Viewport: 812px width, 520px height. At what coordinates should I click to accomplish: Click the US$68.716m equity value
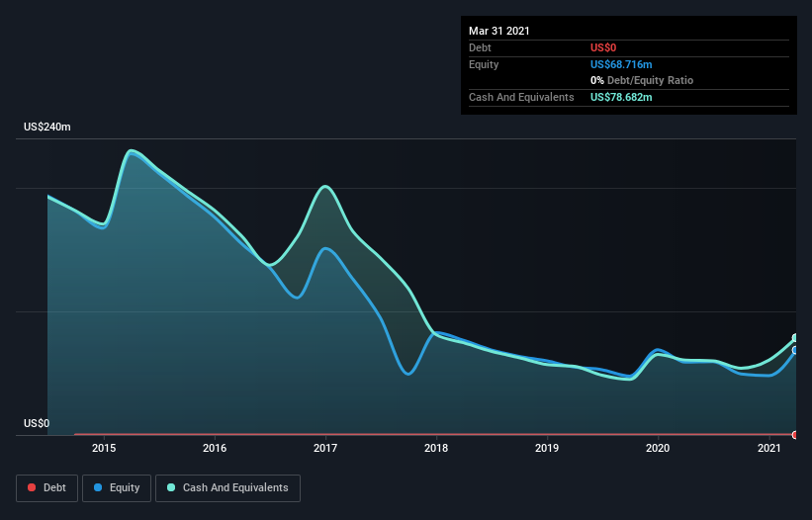coord(621,64)
